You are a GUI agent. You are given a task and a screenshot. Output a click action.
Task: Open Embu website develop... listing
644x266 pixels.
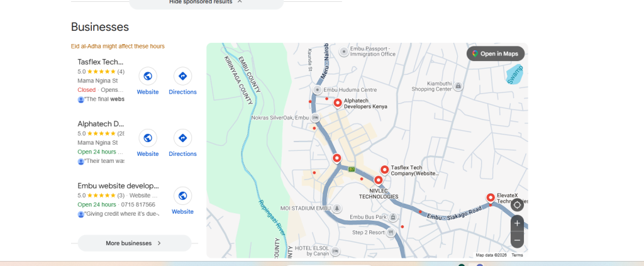tap(118, 186)
